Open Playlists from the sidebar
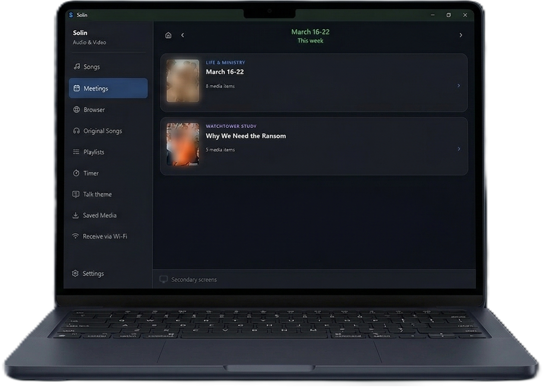The width and height of the screenshot is (545, 392). click(94, 152)
